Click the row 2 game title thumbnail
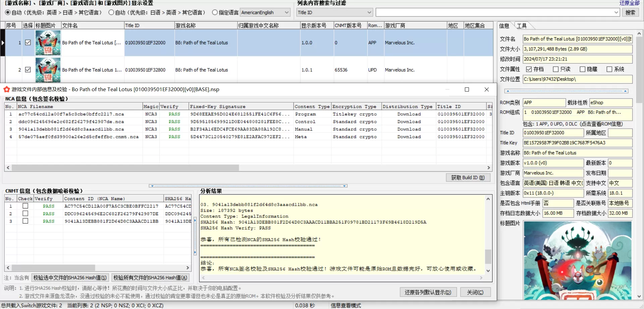 point(48,70)
